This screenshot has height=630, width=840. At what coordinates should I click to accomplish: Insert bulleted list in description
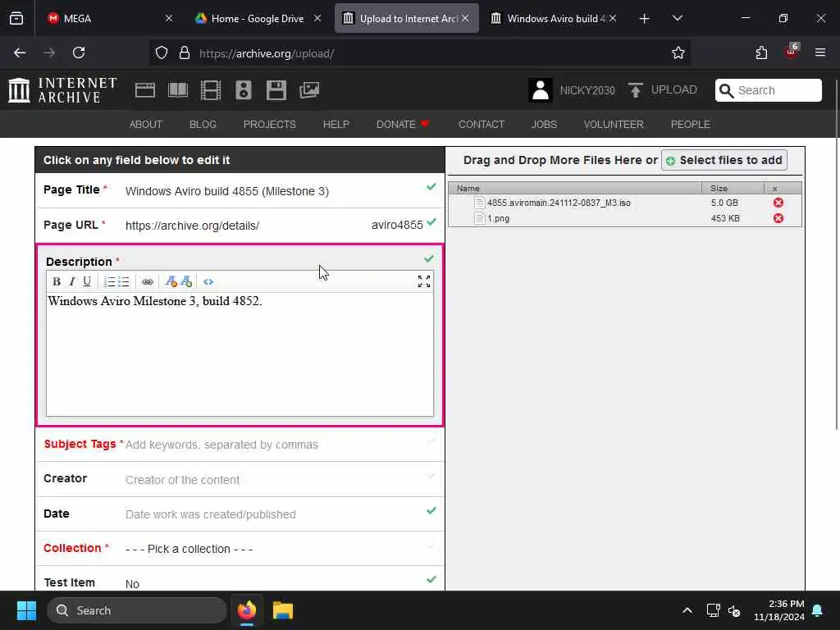[124, 282]
